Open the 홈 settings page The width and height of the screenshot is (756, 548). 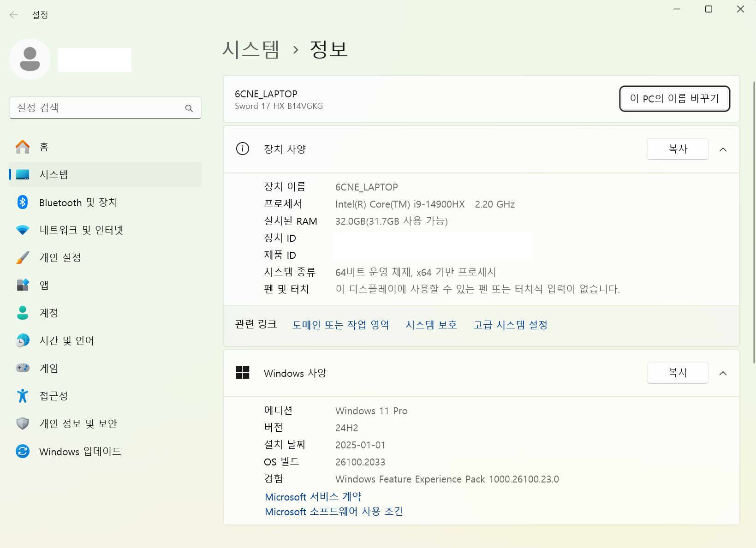pyautogui.click(x=106, y=147)
